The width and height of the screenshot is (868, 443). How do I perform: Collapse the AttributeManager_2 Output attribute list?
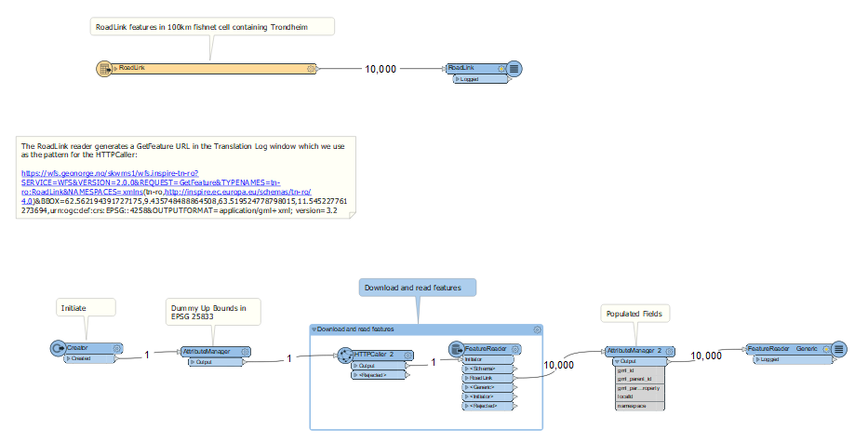click(618, 362)
